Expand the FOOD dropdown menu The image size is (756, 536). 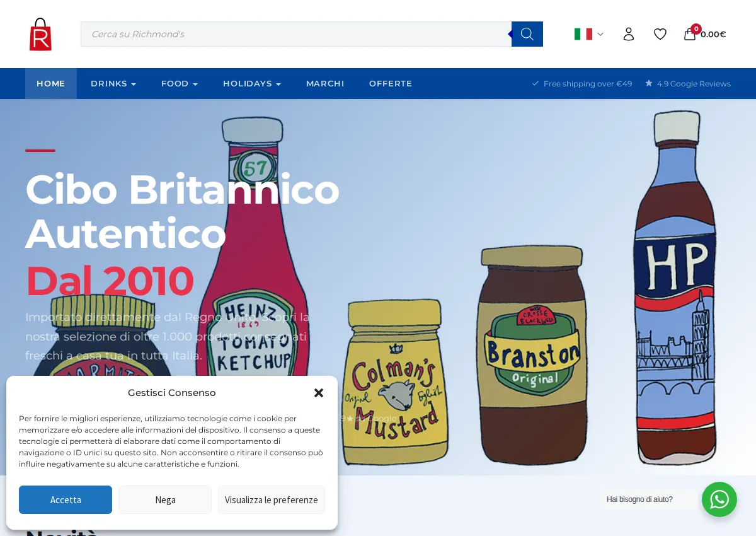pyautogui.click(x=180, y=84)
